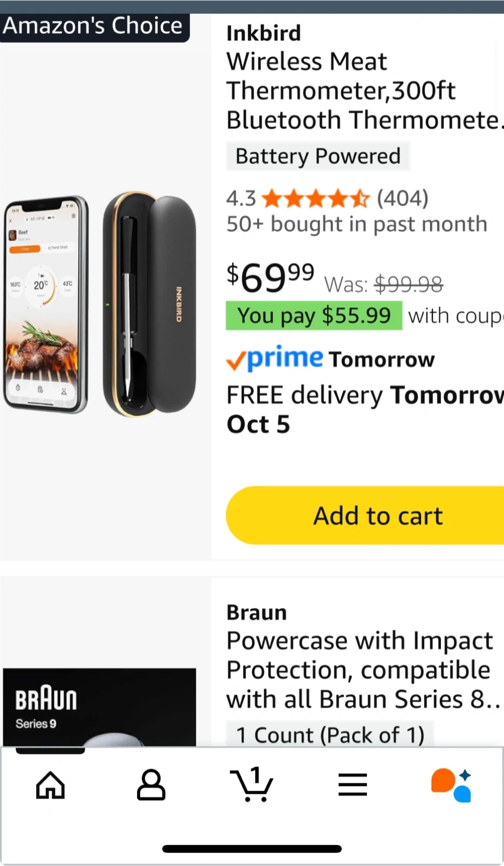
Task: Launch the Rufus AI assistant icon
Action: tap(452, 785)
